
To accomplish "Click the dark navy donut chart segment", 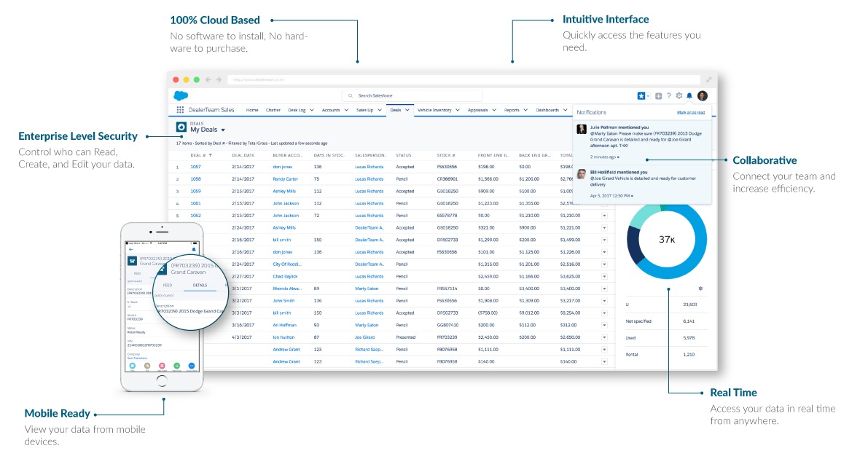I will pyautogui.click(x=635, y=246).
